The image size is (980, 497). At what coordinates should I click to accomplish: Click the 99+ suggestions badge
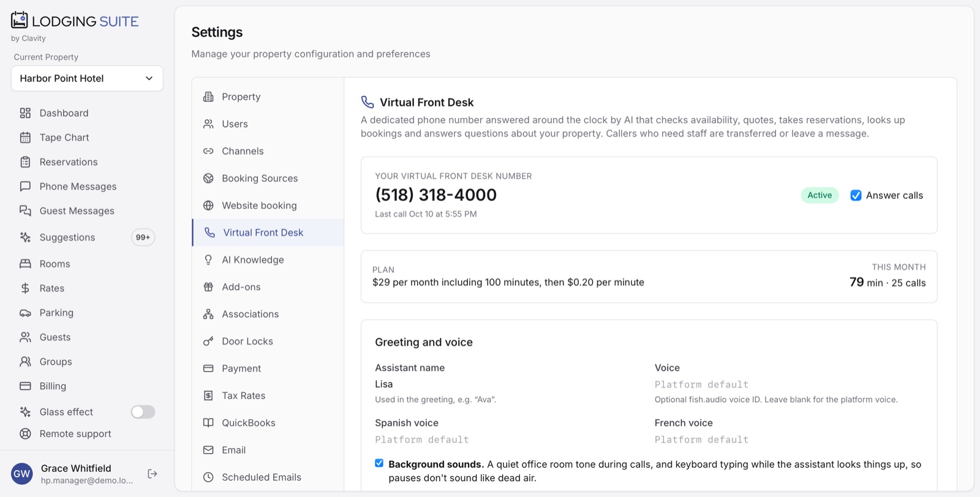click(x=143, y=237)
